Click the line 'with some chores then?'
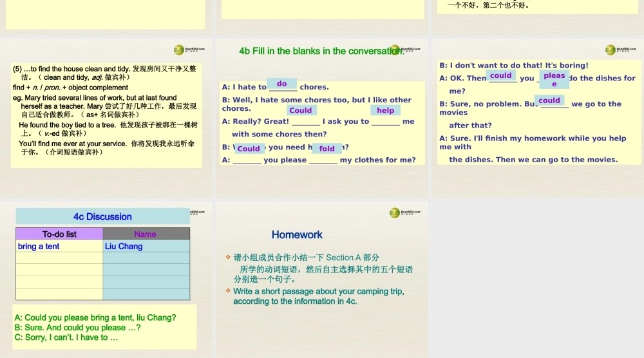This screenshot has width=644, height=358. pyautogui.click(x=279, y=134)
